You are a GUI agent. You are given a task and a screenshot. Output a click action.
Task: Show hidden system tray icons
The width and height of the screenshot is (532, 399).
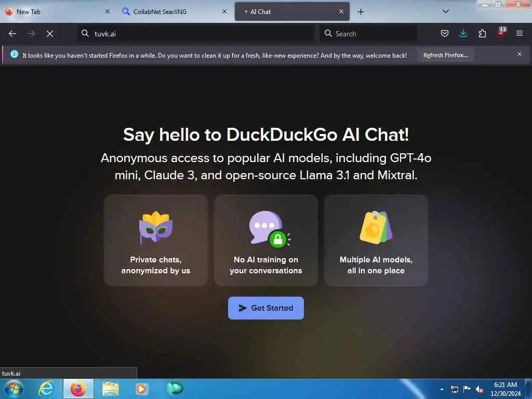click(x=442, y=389)
